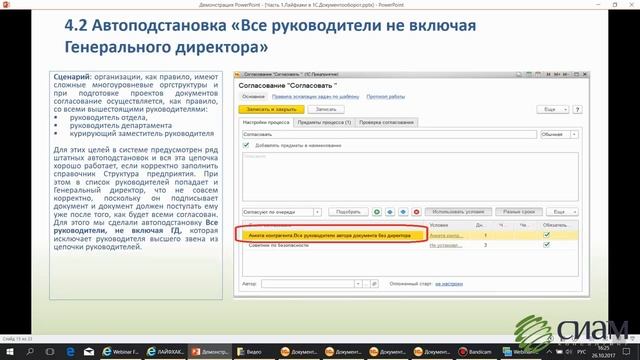Click the red delete participant icon
The image size is (640, 360).
pyautogui.click(x=416, y=212)
